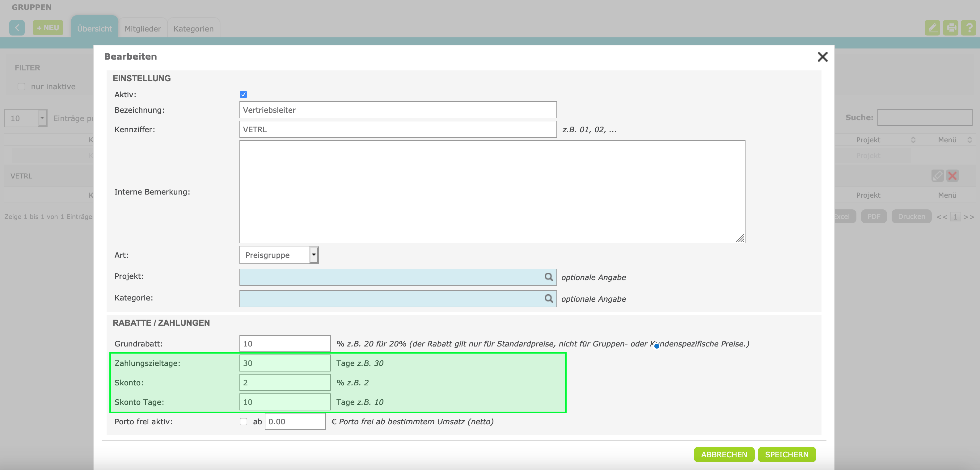
Task: Sort by the Projekt column arrows
Action: pyautogui.click(x=913, y=140)
